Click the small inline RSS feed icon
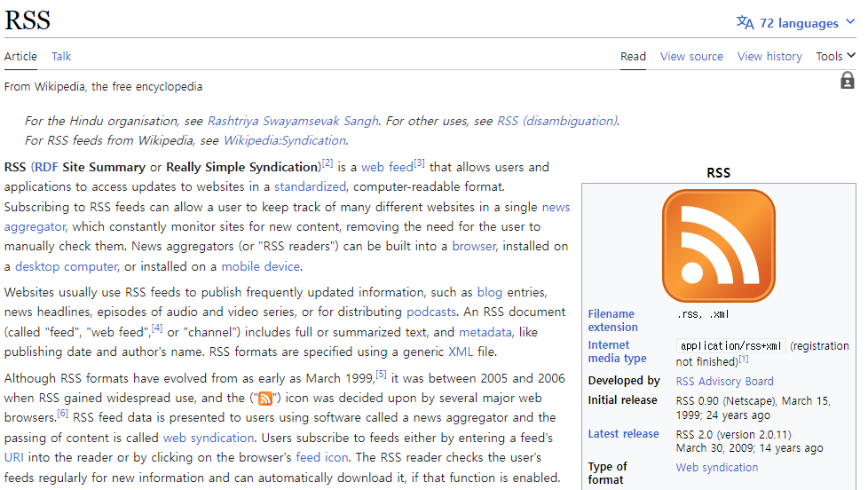Viewport: 868px width, 490px height. coord(265,398)
